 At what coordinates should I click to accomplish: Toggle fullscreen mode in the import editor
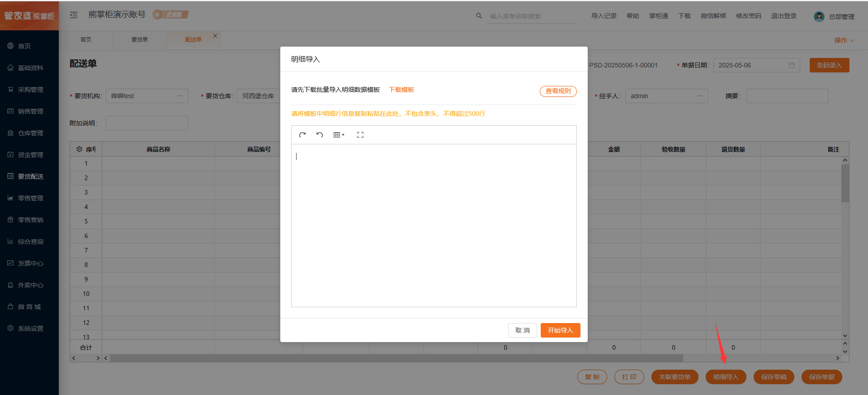[x=360, y=135]
